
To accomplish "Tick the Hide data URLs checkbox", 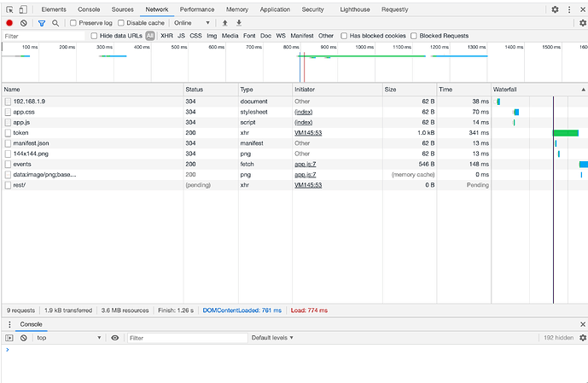I will [95, 36].
